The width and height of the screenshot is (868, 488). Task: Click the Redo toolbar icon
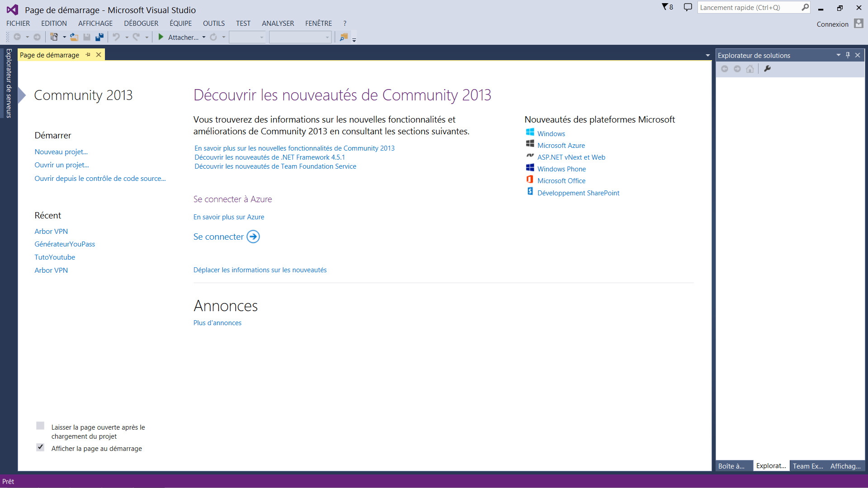point(136,37)
